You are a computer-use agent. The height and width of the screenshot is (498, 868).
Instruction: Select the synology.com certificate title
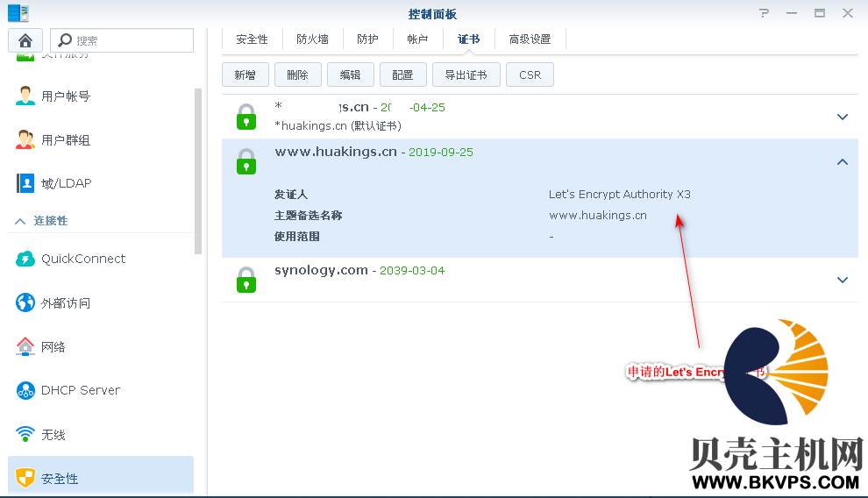pos(321,271)
